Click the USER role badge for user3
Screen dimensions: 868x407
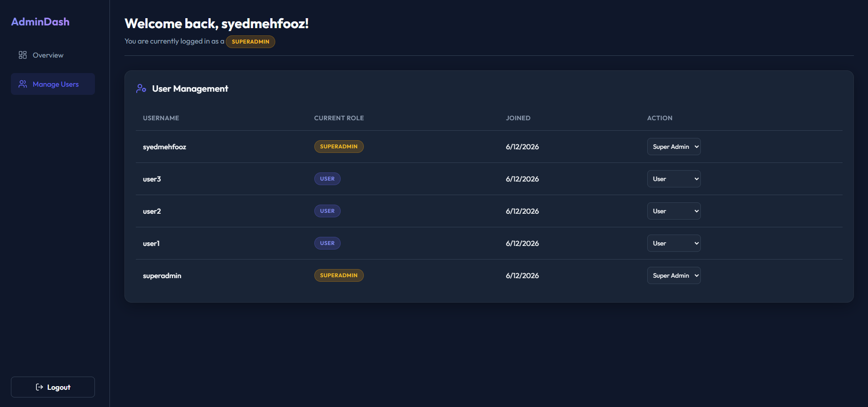tap(327, 179)
